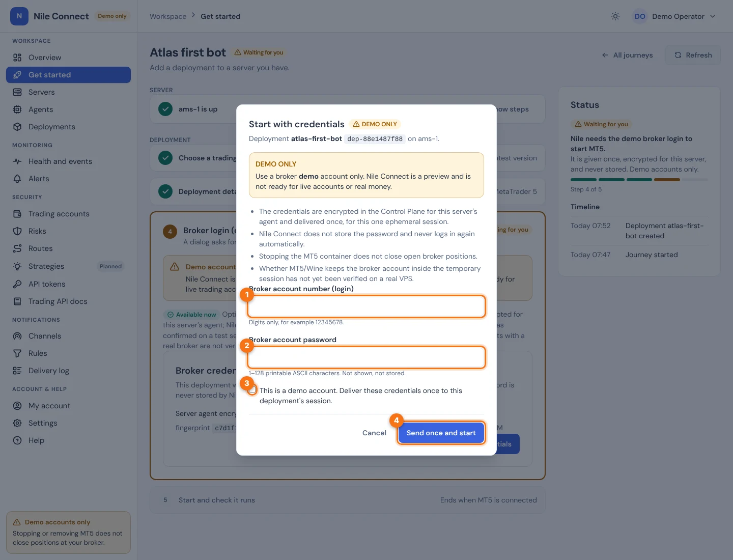
Task: Click the Start and check it runs step
Action: [x=348, y=500]
